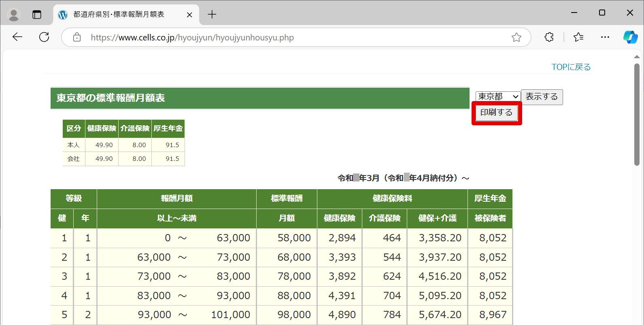Viewport: 644px width, 325px height.
Task: Expand the 東京都 prefecture dropdown
Action: (x=498, y=97)
